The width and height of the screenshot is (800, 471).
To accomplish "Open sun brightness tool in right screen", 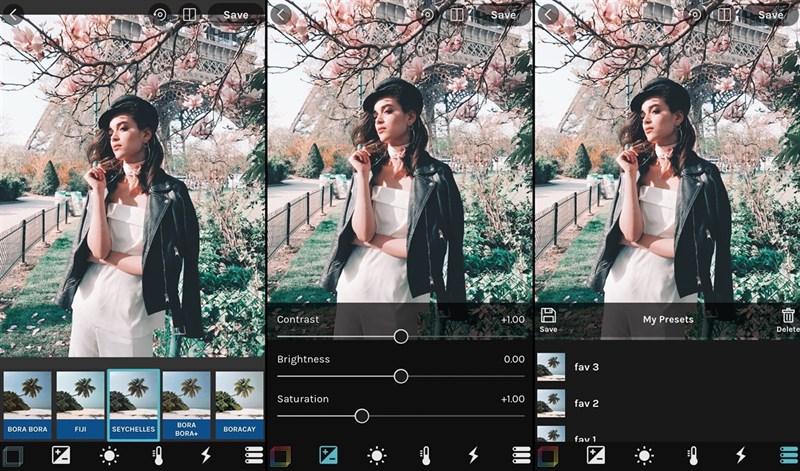I will click(x=644, y=455).
